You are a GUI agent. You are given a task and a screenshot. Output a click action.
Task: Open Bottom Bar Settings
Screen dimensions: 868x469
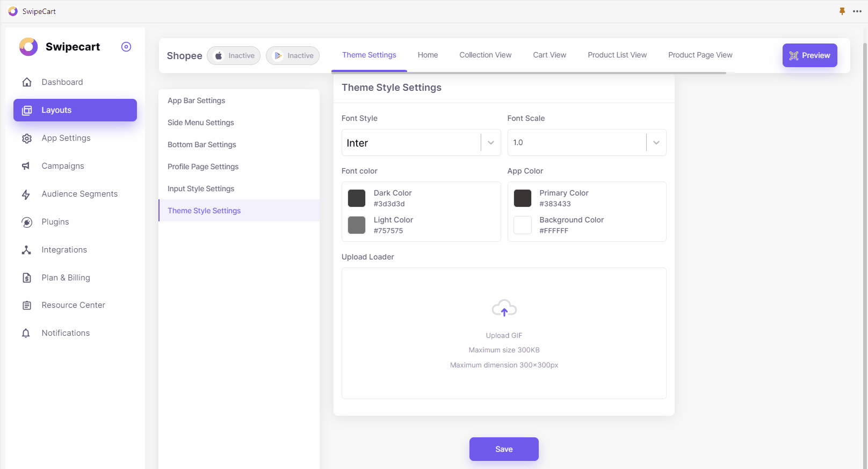239,145
